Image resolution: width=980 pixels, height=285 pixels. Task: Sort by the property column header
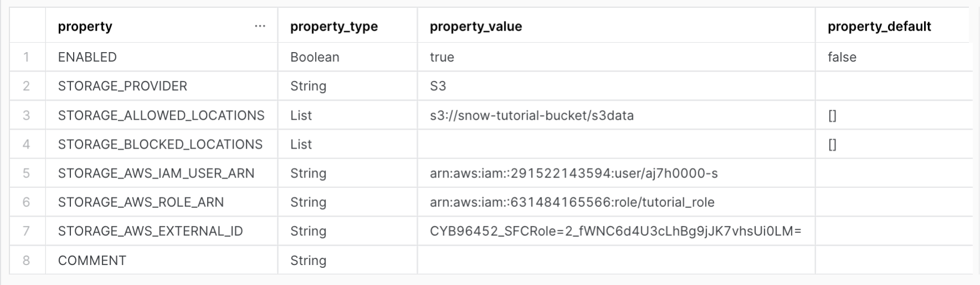pyautogui.click(x=85, y=26)
